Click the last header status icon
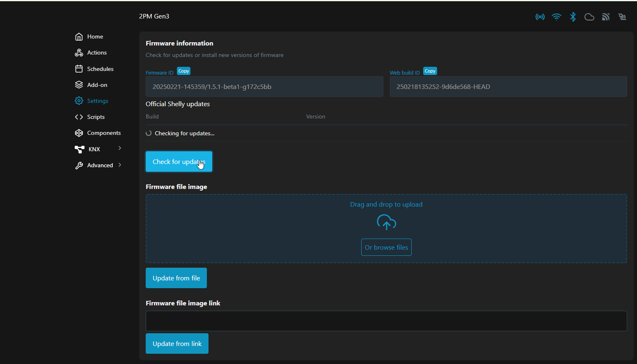The height and width of the screenshot is (364, 637). 622,17
